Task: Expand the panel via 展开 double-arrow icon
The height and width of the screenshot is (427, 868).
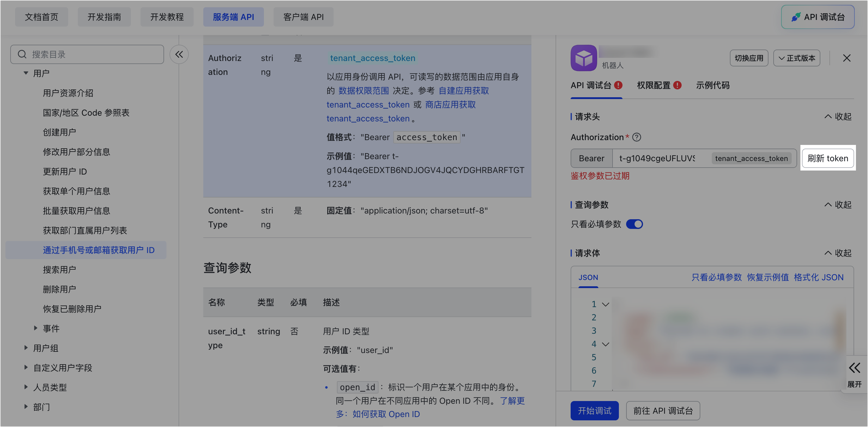Action: click(854, 368)
